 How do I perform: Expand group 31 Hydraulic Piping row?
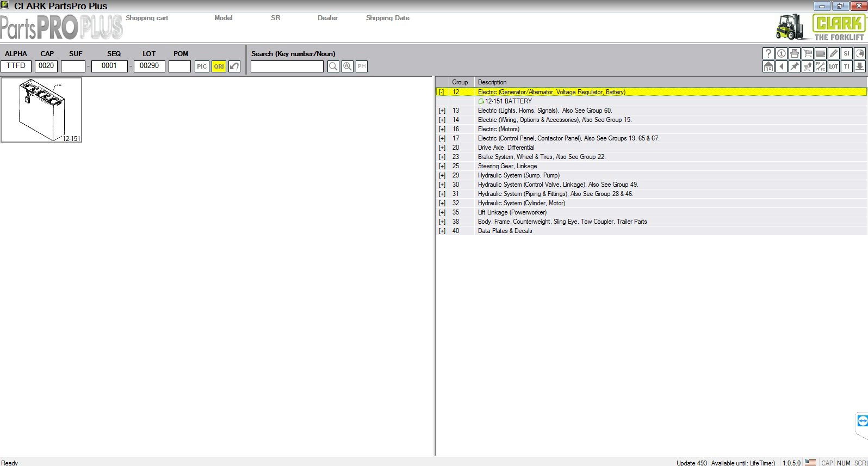(442, 194)
